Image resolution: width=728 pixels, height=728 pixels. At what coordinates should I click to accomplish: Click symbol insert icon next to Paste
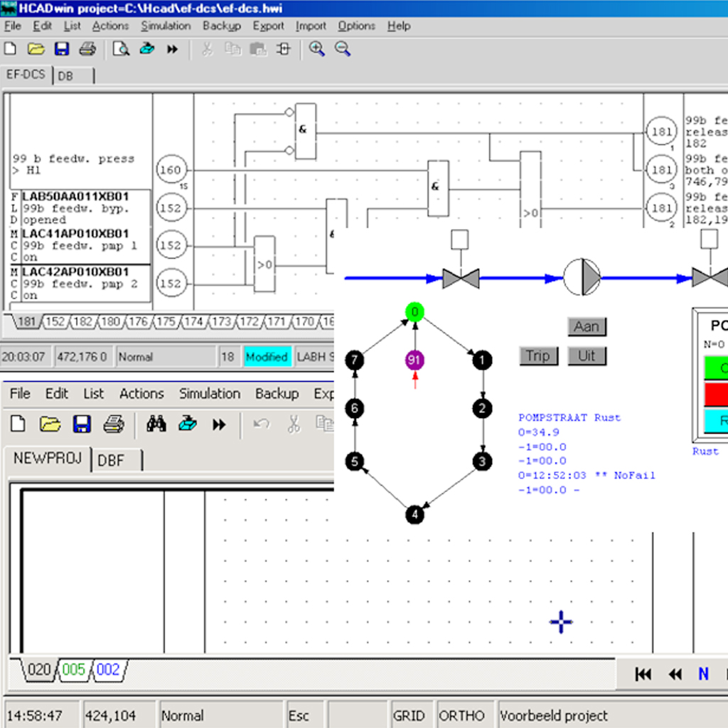tap(283, 49)
